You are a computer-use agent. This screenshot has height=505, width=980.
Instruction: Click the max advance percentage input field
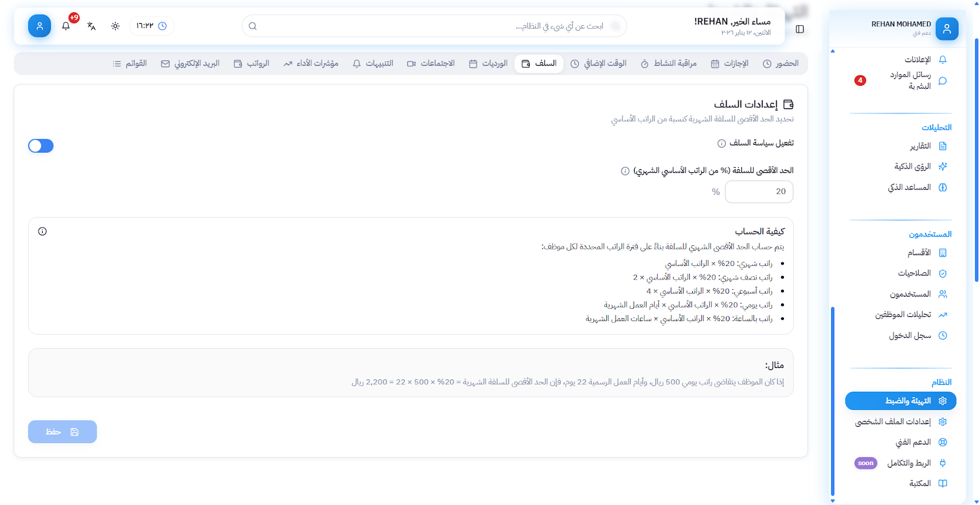(x=758, y=192)
